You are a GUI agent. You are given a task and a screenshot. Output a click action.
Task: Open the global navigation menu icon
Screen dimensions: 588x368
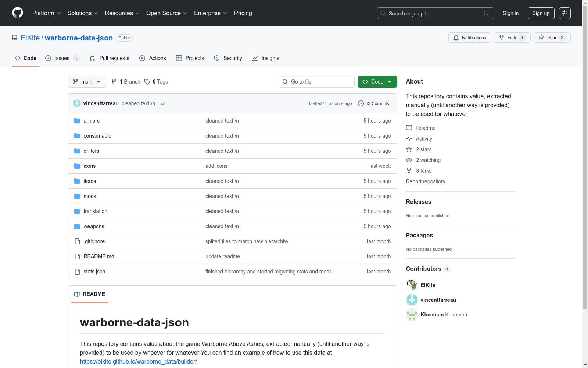565,13
